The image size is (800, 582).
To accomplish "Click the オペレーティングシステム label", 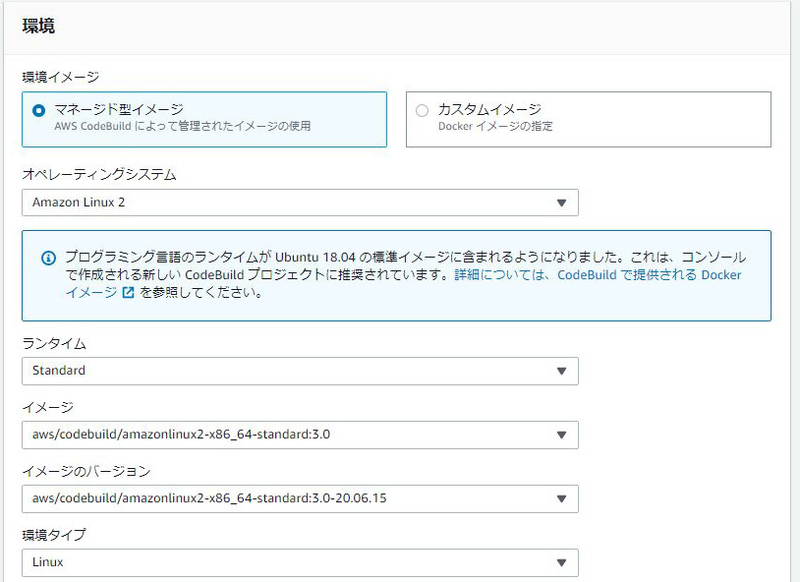I will click(99, 174).
